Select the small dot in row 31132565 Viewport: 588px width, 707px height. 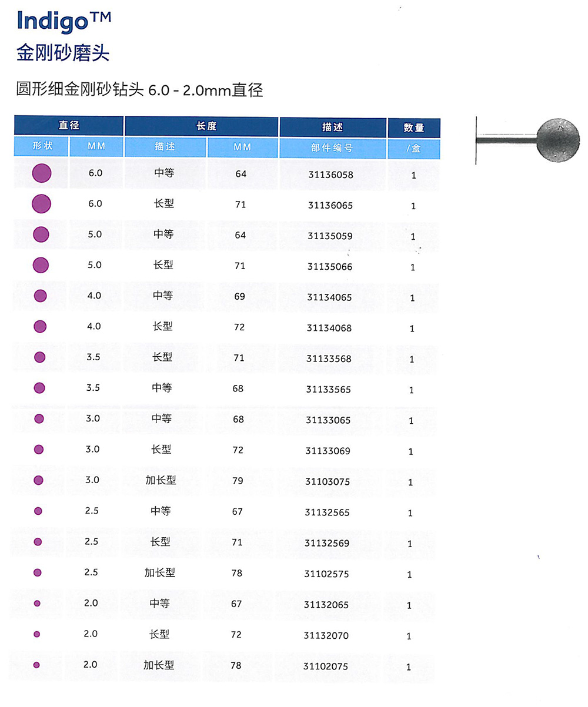tap(38, 511)
